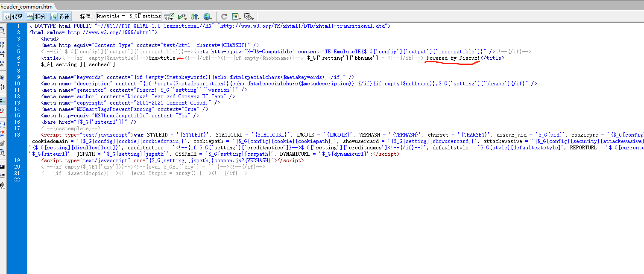Click the document title (标题) input field
The height and width of the screenshot is (274, 644).
129,16
